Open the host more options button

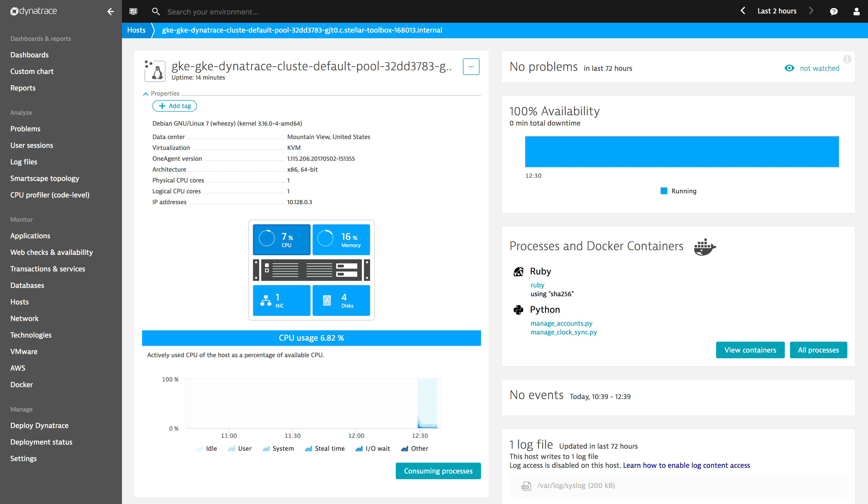pos(471,66)
